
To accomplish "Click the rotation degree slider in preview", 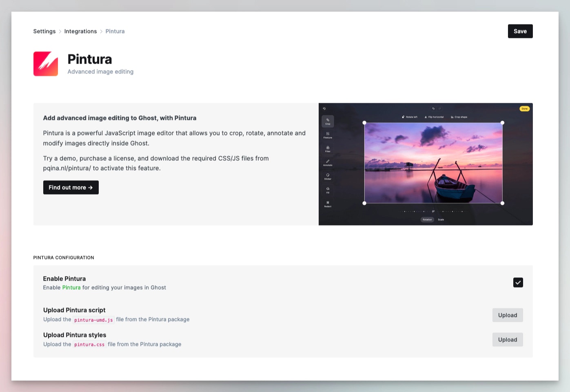I will 433,211.
